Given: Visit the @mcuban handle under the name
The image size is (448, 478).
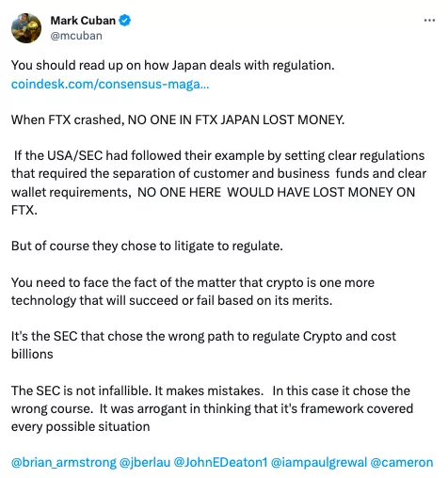Looking at the screenshot, I should [x=76, y=36].
